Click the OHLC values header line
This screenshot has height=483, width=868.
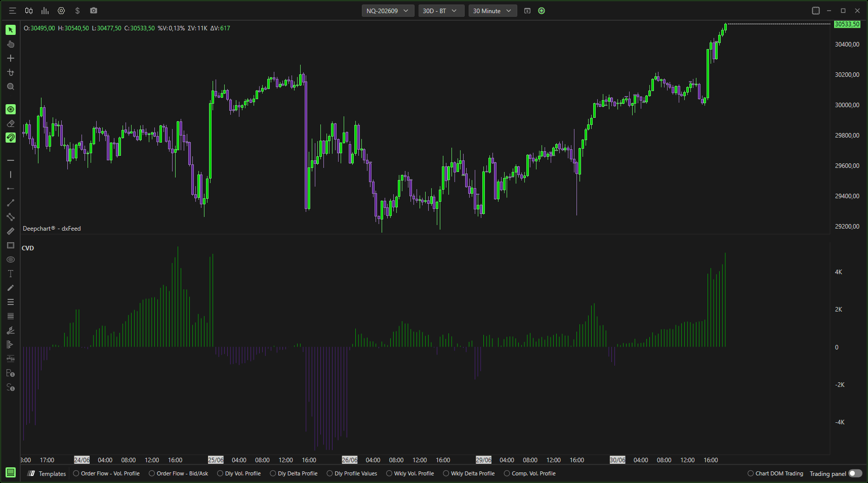(x=127, y=28)
